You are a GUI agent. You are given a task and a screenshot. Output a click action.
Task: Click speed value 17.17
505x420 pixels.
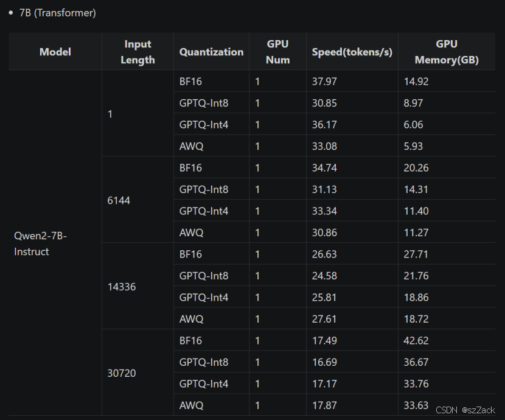324,383
